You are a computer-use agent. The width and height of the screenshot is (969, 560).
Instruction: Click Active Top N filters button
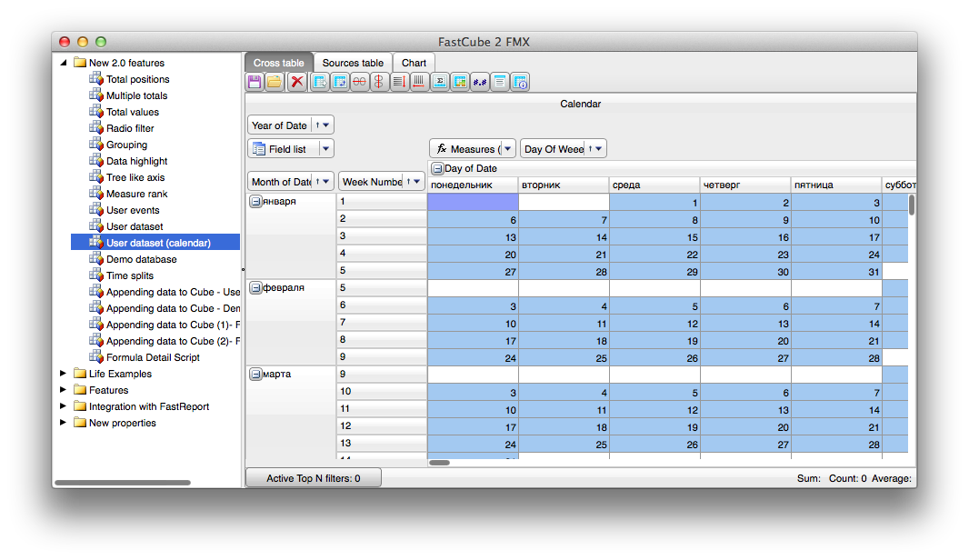tap(314, 478)
